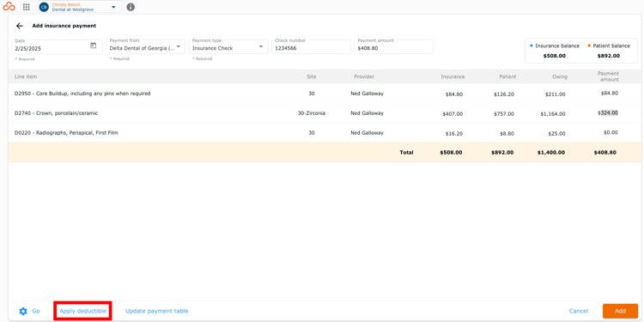Edit the D2740 Crown payment amount $324.00
The width and height of the screenshot is (644, 322).
608,113
